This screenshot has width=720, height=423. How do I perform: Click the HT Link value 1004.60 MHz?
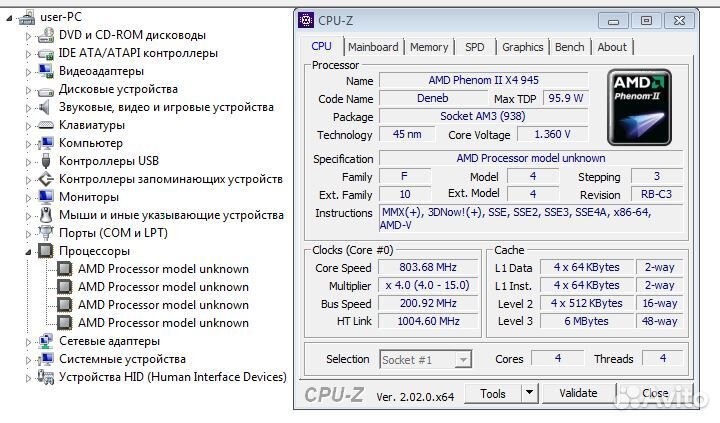coord(428,321)
